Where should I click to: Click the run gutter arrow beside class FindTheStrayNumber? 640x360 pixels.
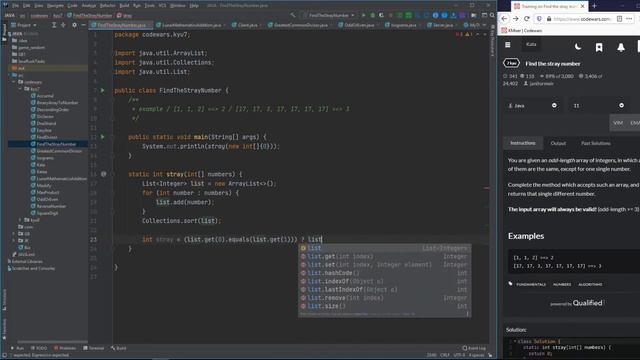pos(102,90)
